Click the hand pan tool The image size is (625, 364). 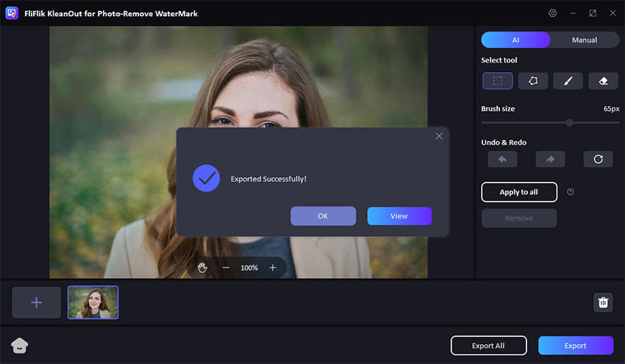[x=203, y=268]
